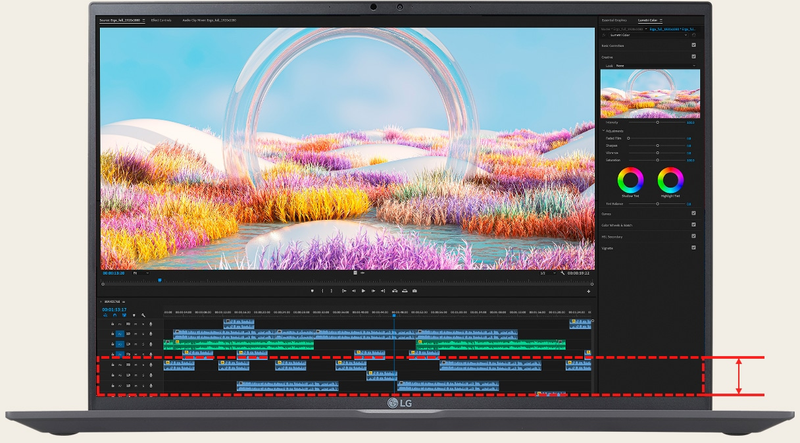The width and height of the screenshot is (800, 443).
Task: Open the Effect Controls tab
Action: (161, 20)
